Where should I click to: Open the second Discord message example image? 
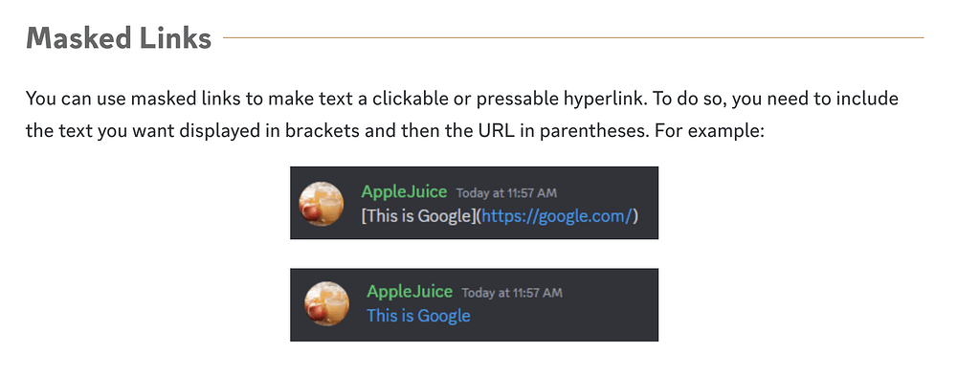coord(475,305)
